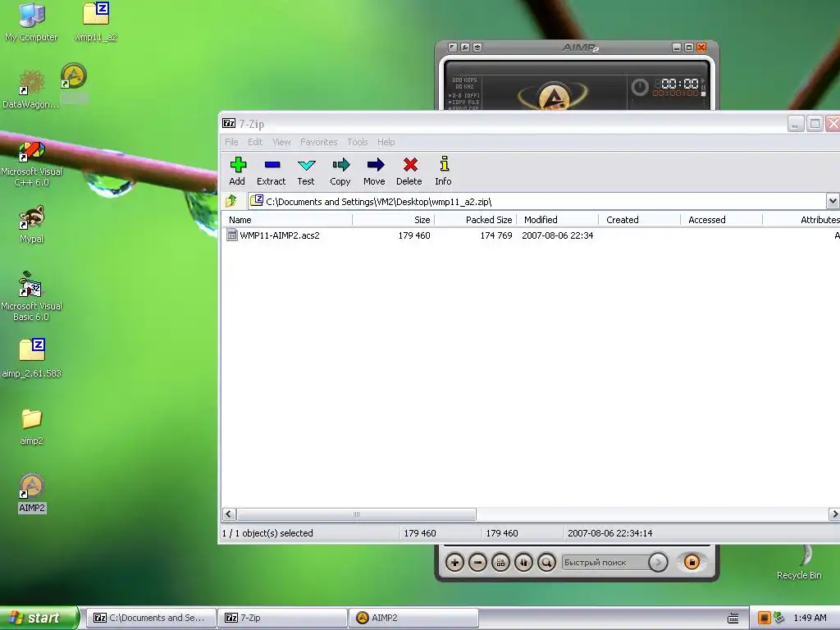Viewport: 840px width, 630px height.
Task: Select the Recycle Bin icon
Action: [799, 563]
